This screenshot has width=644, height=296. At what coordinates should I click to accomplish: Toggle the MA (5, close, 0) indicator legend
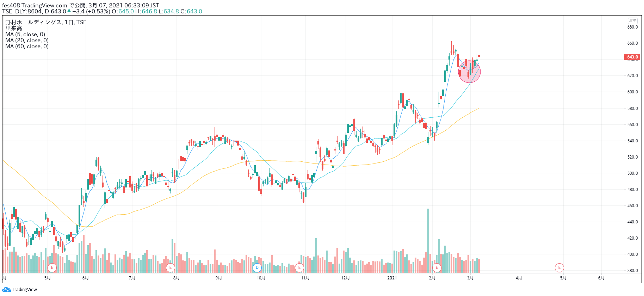(25, 34)
